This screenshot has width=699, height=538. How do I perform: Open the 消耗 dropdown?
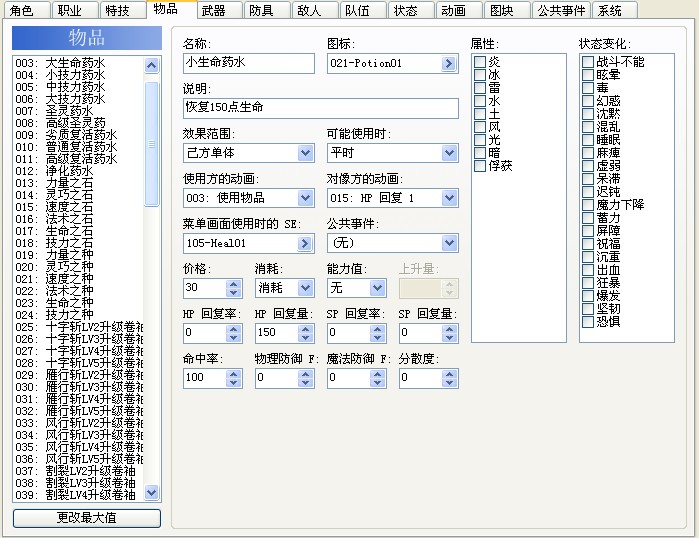[305, 288]
